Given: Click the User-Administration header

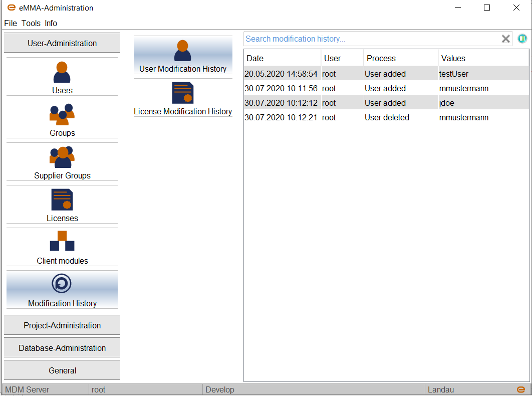Looking at the screenshot, I should (62, 43).
